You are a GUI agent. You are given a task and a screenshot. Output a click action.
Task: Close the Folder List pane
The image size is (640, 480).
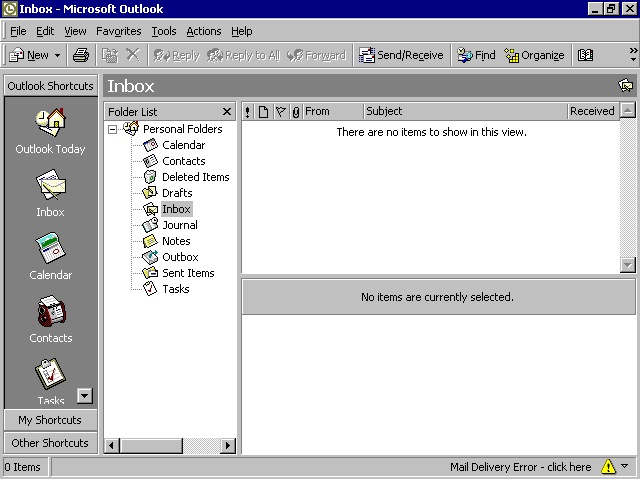click(227, 111)
